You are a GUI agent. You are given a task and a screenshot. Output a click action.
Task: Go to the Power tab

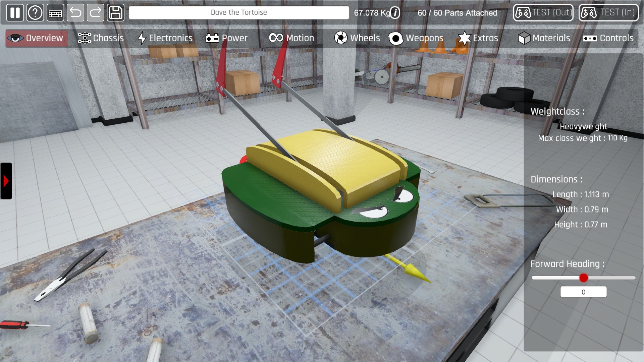coord(227,38)
